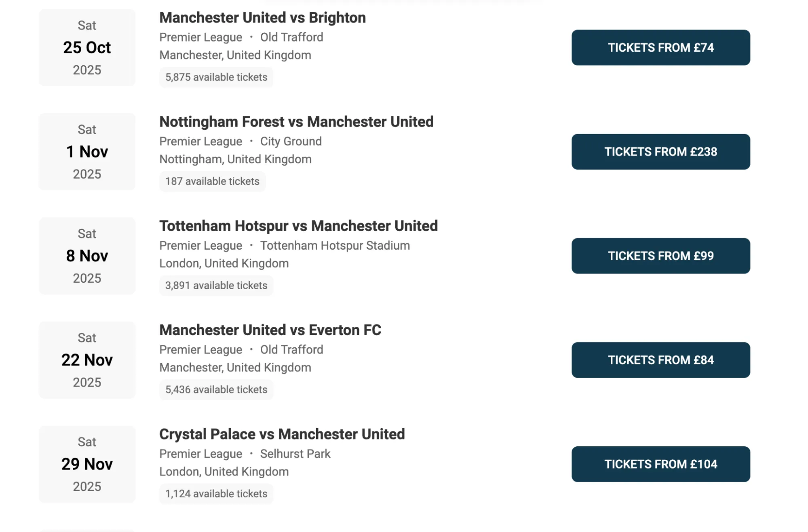Screen dimensions: 808x532
Task: Click the 1,124 available tickets badge
Action: (216, 493)
